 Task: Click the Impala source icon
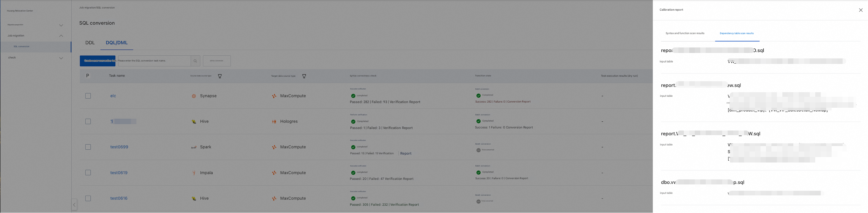coord(194,173)
